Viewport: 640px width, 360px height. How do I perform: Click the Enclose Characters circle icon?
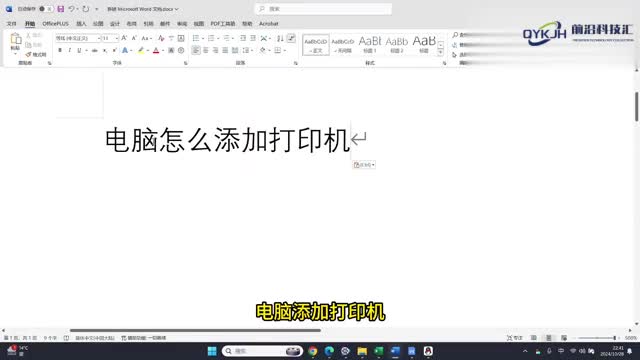(x=181, y=50)
